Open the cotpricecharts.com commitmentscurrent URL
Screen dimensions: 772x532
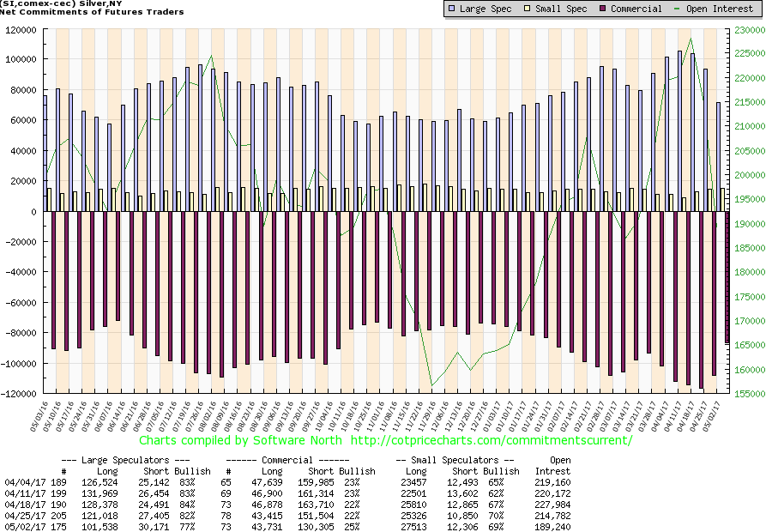tap(492, 440)
